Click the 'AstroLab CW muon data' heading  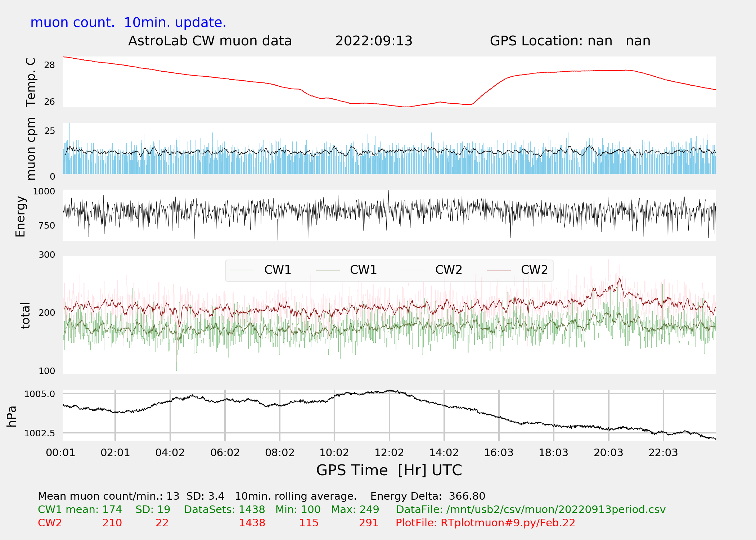[x=210, y=41]
